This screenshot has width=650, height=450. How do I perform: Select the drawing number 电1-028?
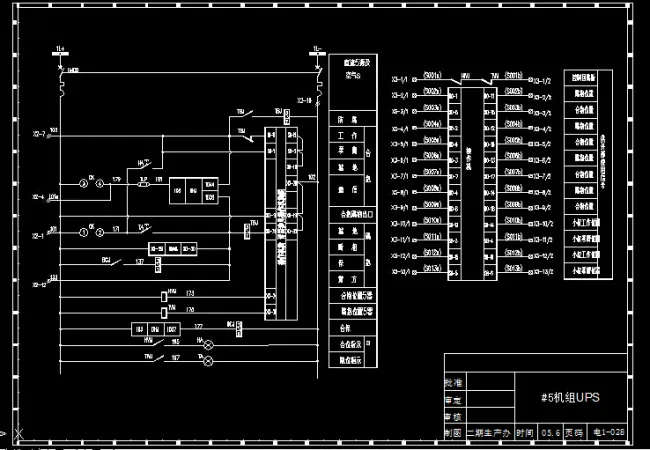click(x=609, y=432)
